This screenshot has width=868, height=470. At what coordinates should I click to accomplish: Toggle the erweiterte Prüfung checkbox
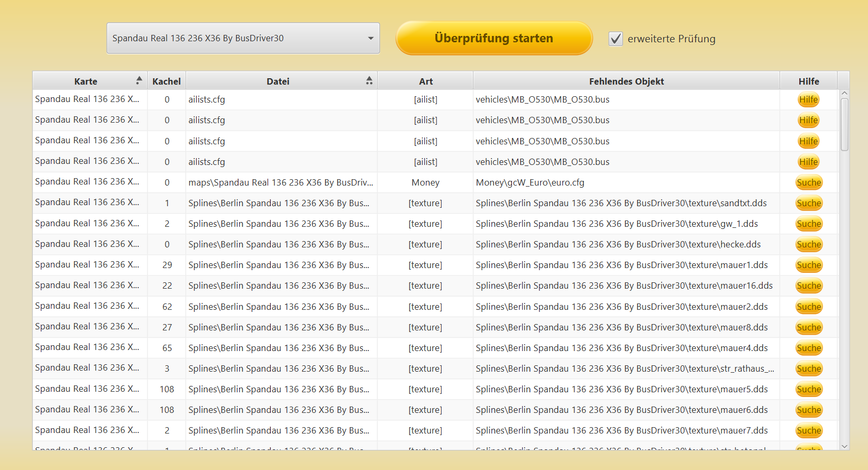[x=616, y=39]
